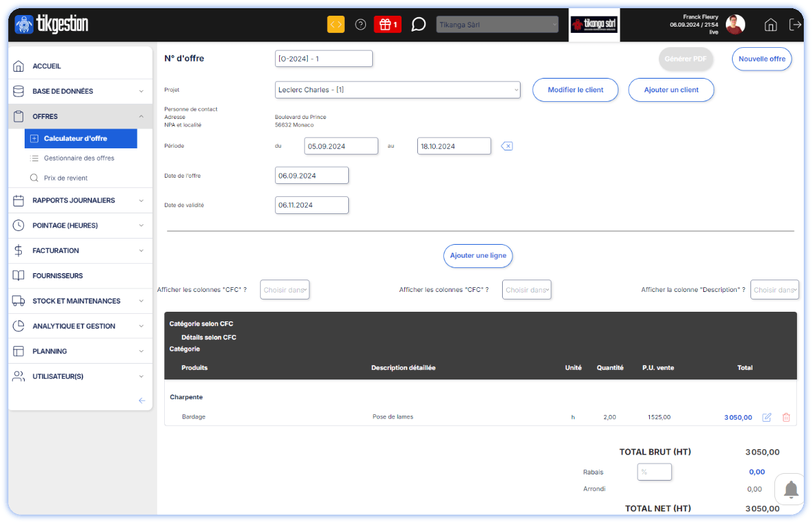Image resolution: width=812 pixels, height=523 pixels.
Task: Click the Ajouter une ligne button
Action: (x=478, y=256)
